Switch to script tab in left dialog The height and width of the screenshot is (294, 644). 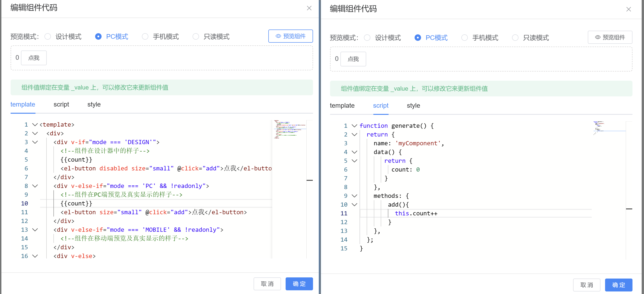[61, 104]
